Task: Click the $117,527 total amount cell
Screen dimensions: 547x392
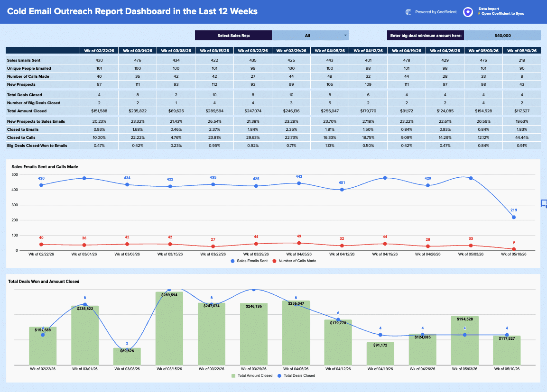Action: pos(522,111)
